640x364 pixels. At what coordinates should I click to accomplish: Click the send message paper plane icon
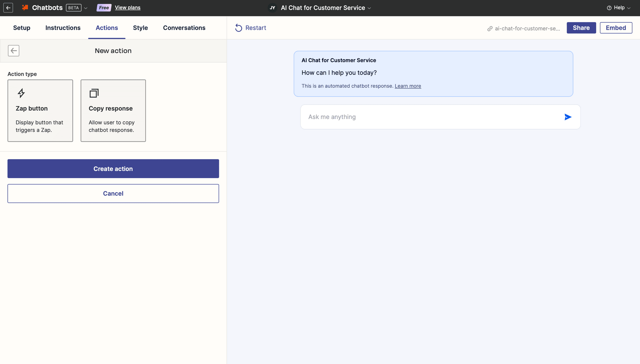(568, 117)
